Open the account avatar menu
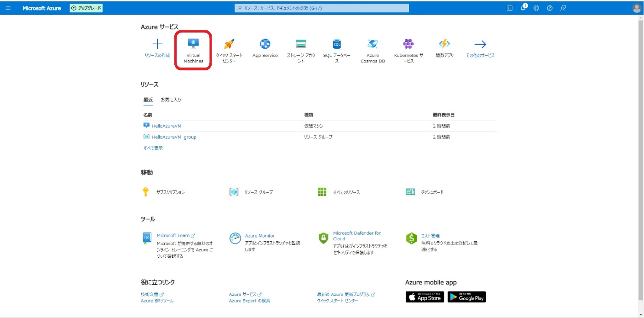 point(637,8)
